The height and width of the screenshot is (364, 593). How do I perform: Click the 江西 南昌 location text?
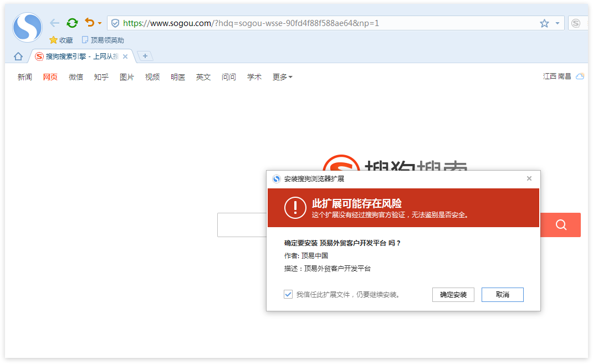[557, 76]
